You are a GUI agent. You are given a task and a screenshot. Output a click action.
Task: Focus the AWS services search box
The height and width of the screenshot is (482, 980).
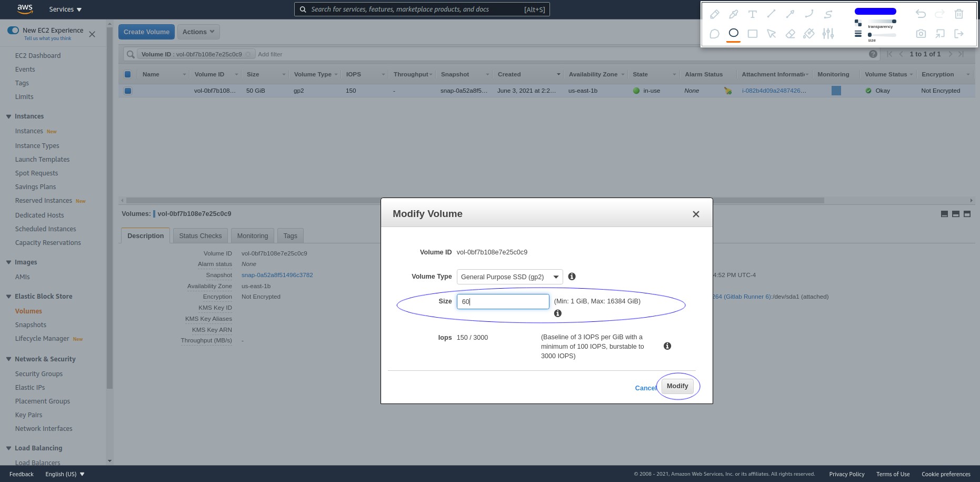[x=422, y=9]
